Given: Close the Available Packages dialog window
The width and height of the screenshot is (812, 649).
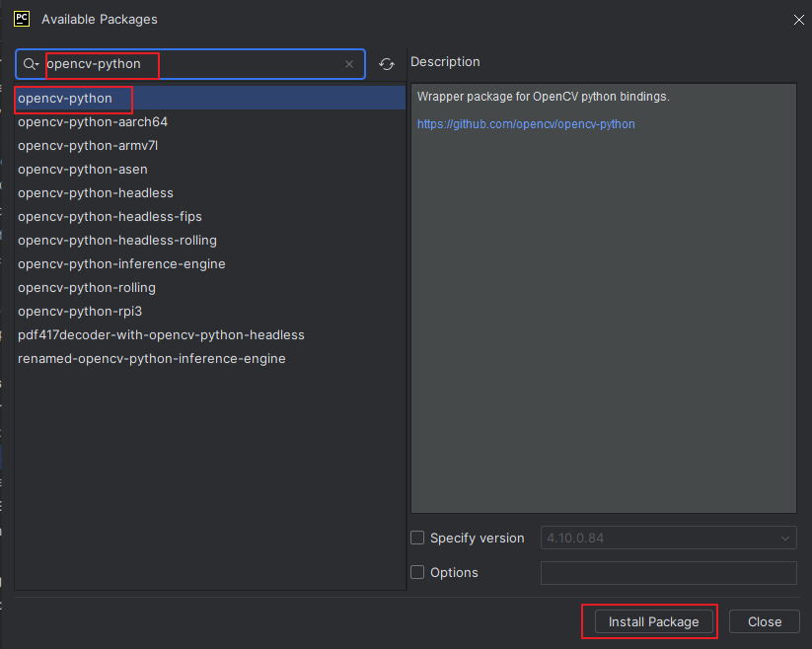Looking at the screenshot, I should (798, 20).
